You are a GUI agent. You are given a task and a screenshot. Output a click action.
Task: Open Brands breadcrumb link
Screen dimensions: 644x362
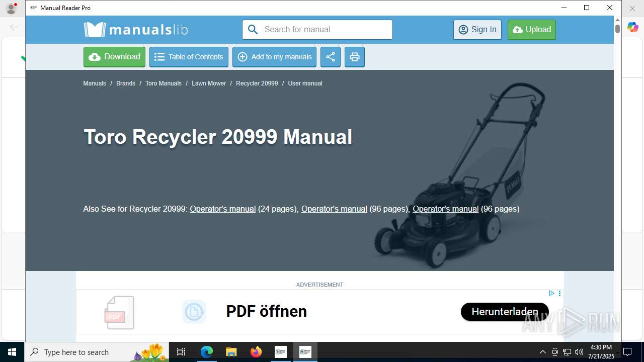[126, 83]
